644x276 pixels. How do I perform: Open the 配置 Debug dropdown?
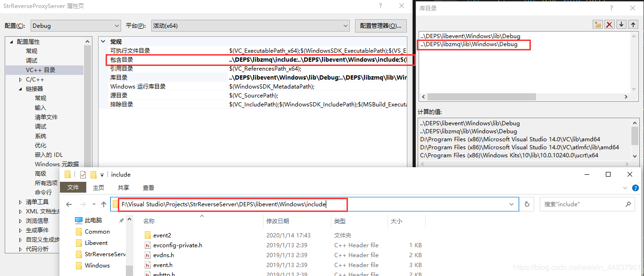76,26
